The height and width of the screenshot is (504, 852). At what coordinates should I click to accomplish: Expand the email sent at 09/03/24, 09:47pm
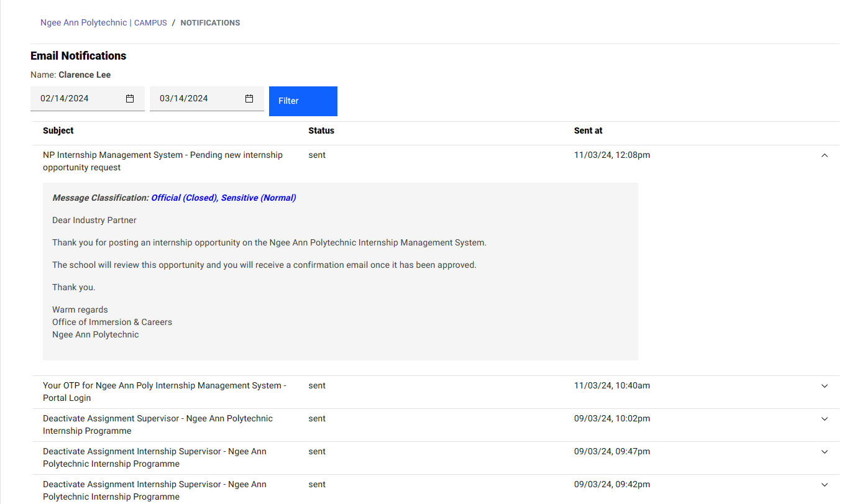[824, 452]
